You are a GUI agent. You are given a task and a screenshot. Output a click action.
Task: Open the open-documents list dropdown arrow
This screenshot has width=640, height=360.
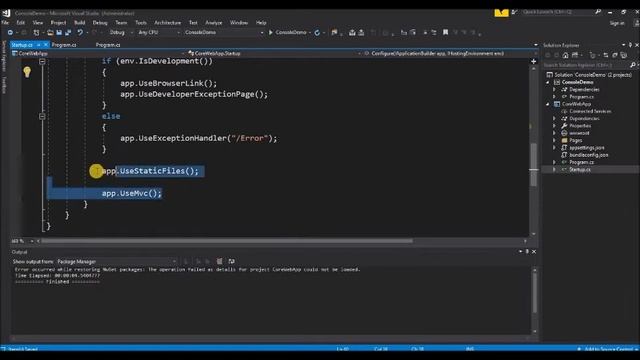click(536, 45)
